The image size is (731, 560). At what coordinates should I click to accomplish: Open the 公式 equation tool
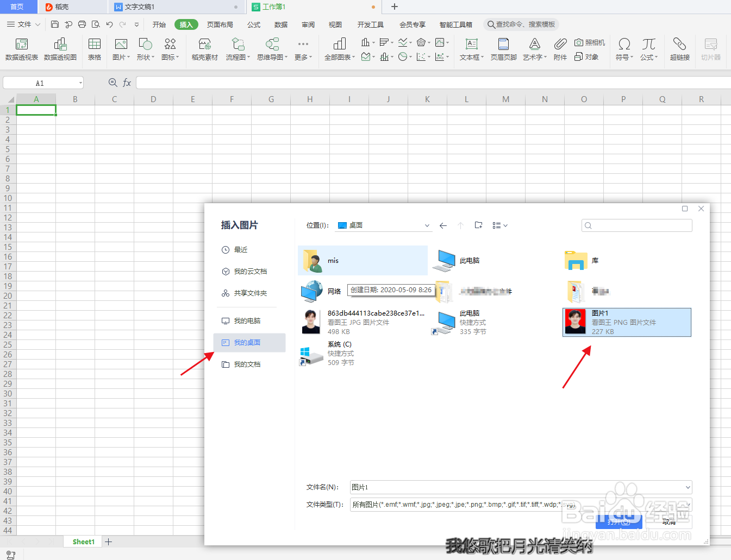(649, 49)
